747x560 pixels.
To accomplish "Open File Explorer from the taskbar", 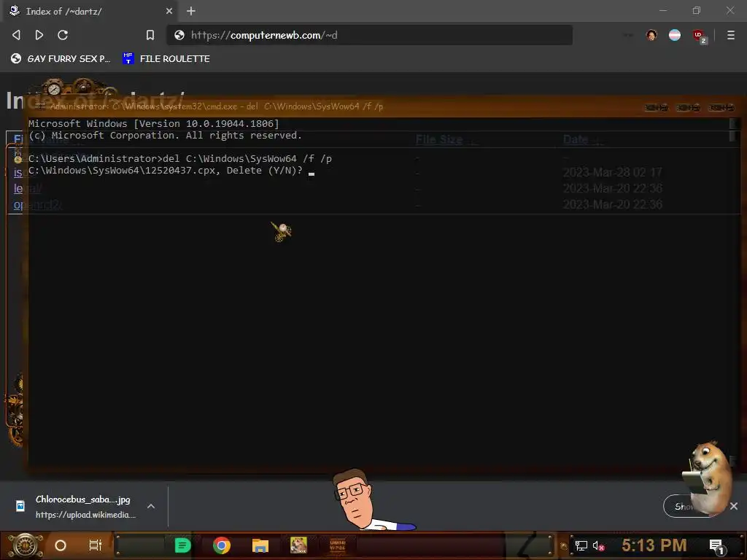I will pyautogui.click(x=260, y=545).
